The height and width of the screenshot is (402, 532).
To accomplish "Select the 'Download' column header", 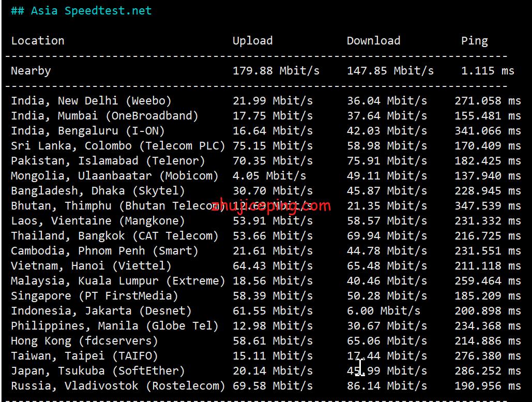I will [374, 41].
